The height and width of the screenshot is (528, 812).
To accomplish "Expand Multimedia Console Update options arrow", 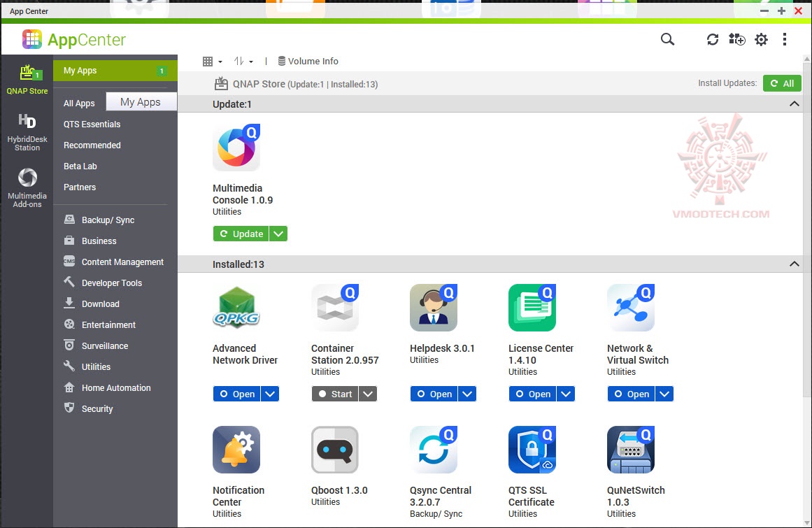I will 278,234.
